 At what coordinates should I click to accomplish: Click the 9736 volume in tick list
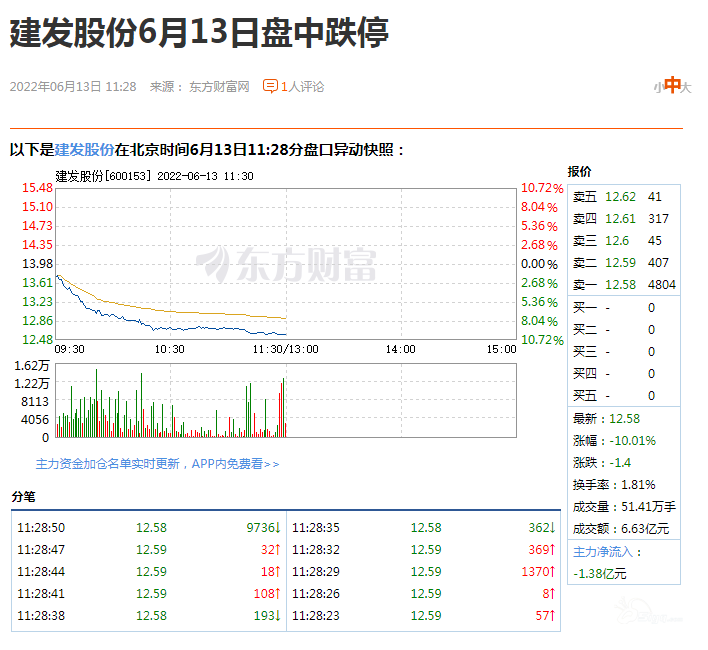(x=264, y=528)
